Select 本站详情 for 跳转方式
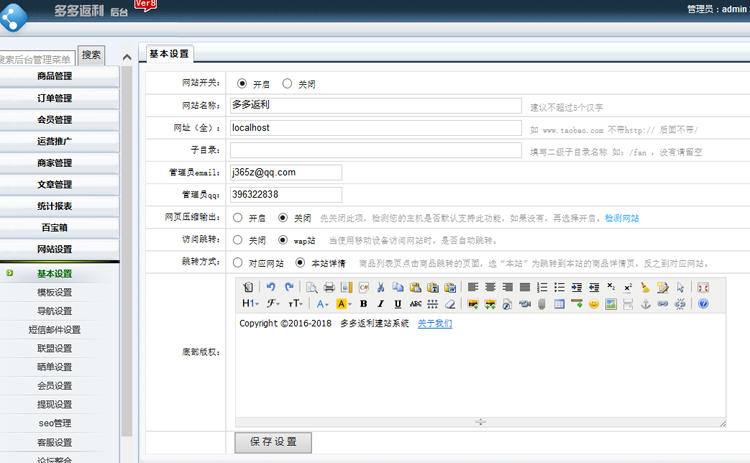The image size is (750, 463). [300, 262]
